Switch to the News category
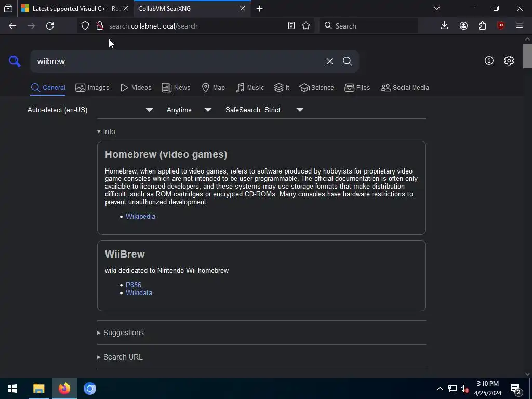 point(176,88)
